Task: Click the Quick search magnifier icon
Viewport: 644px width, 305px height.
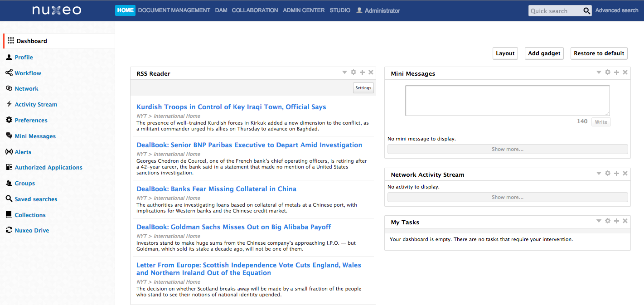Action: pos(586,11)
